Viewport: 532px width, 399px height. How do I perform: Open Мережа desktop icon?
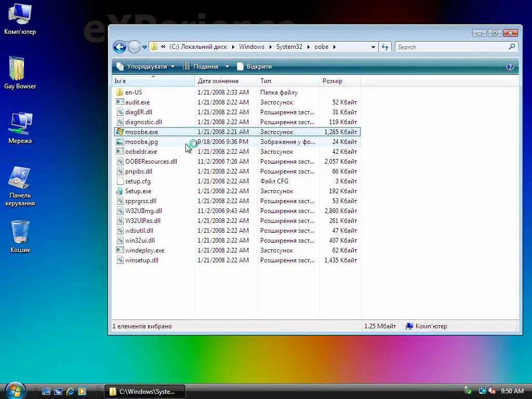[x=20, y=128]
